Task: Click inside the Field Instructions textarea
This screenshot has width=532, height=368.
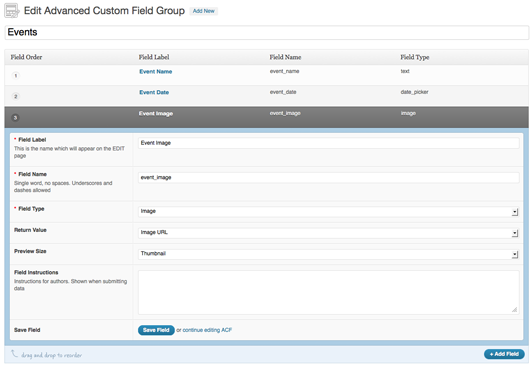Action: click(328, 292)
